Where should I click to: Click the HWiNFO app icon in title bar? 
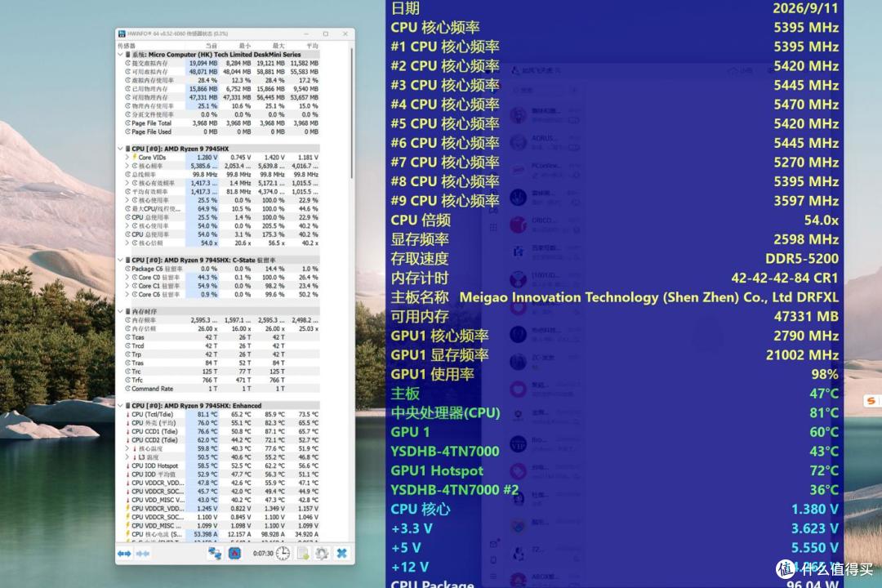coord(122,33)
